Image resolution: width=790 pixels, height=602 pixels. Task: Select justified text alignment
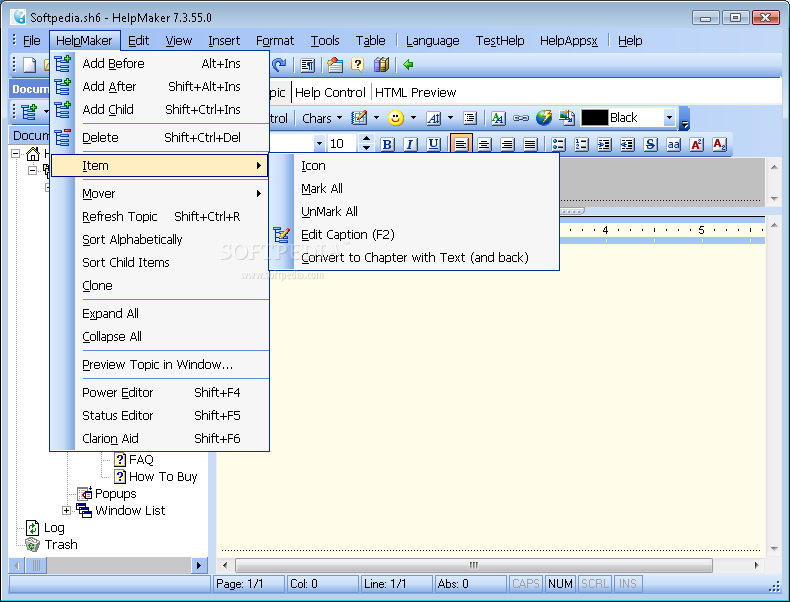pyautogui.click(x=530, y=145)
